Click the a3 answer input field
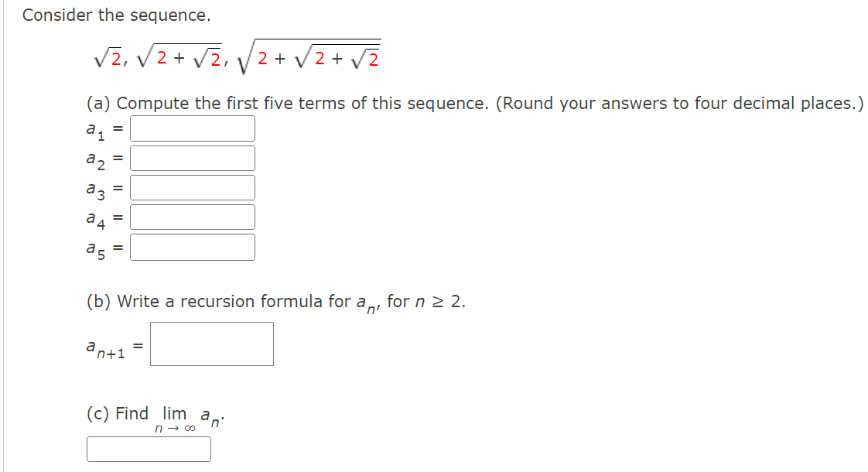 (x=193, y=186)
